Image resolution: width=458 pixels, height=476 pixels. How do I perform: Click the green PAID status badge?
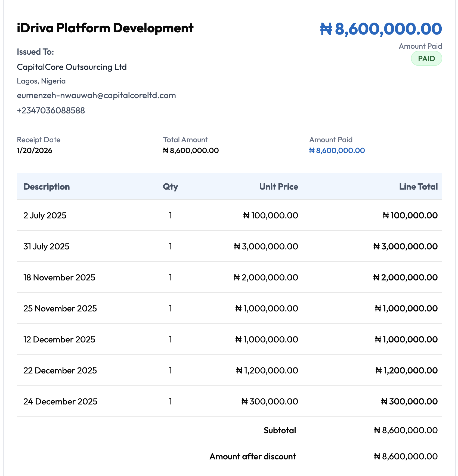click(426, 58)
